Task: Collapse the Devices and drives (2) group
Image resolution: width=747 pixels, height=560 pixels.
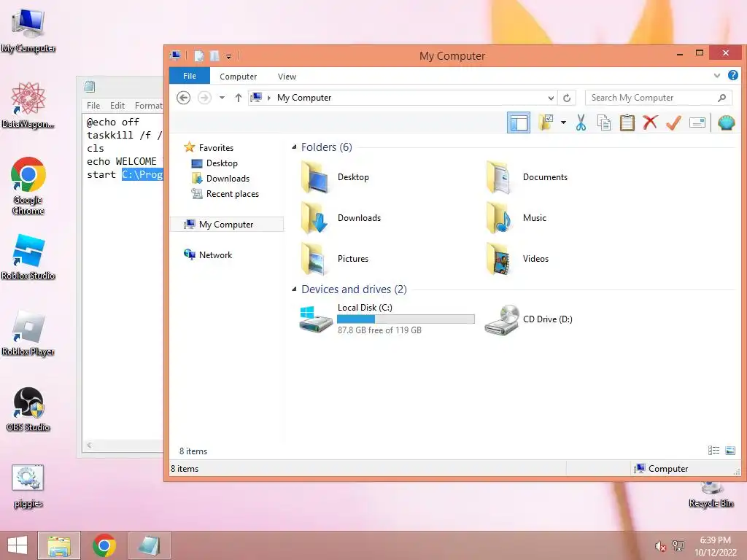Action: [x=294, y=289]
